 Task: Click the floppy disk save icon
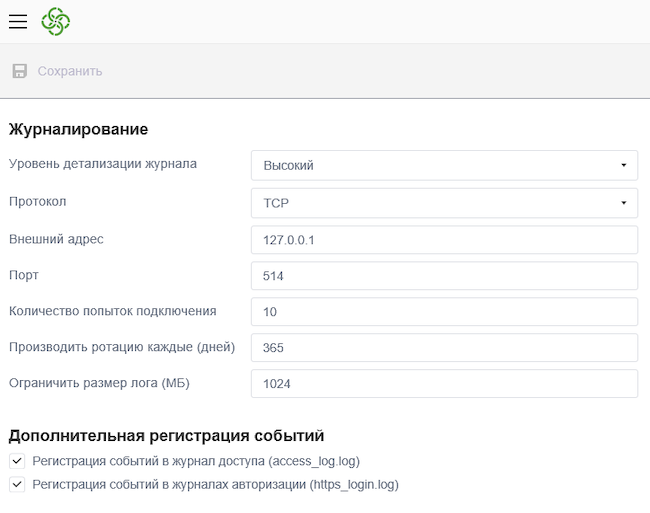click(19, 71)
